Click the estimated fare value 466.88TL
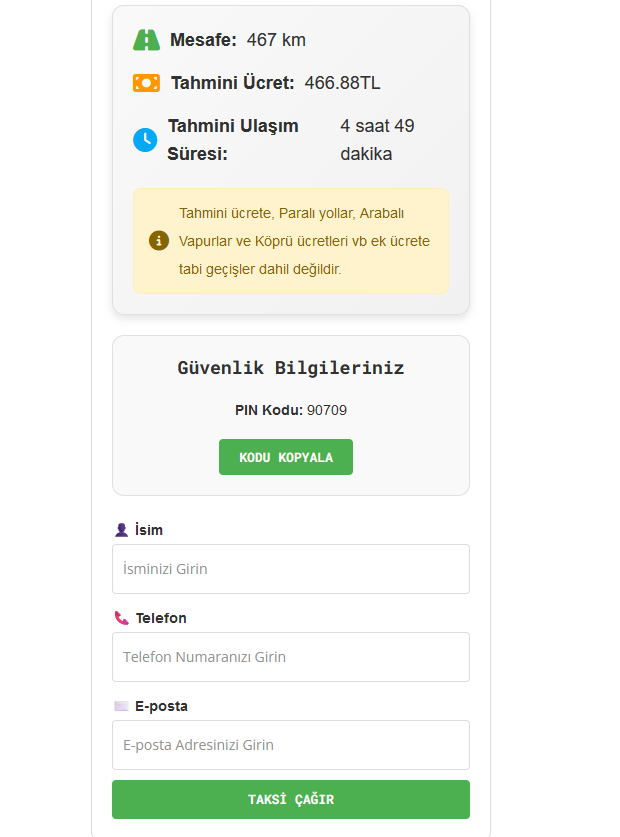 click(342, 83)
